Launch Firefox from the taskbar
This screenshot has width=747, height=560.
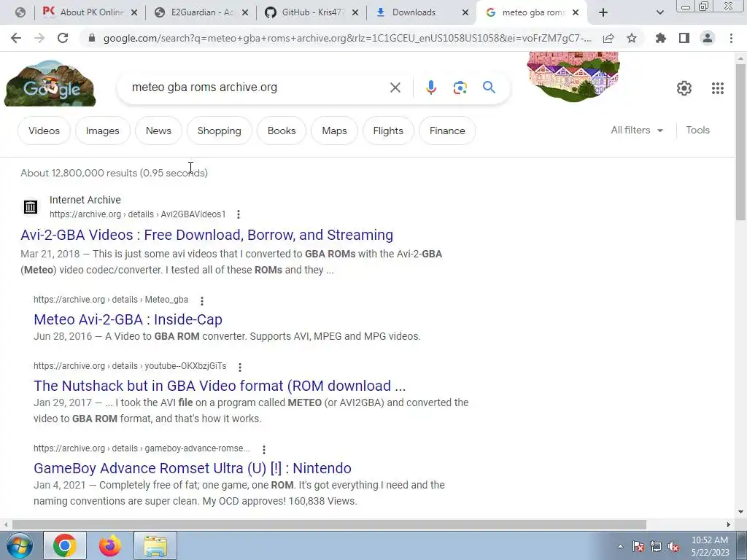pos(110,545)
